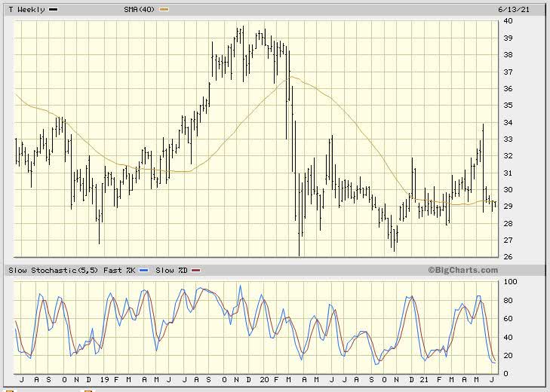Select the "SMA(40)" indicator label
550x392 pixels.
140,10
